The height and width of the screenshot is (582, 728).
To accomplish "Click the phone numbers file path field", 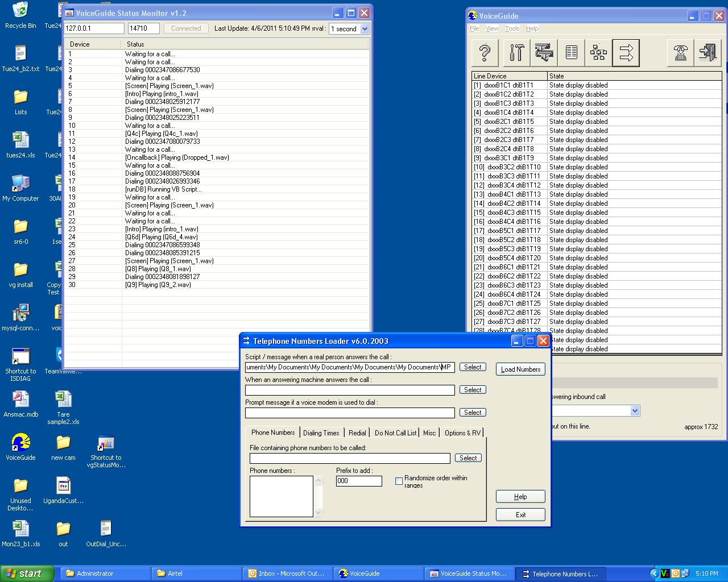I will (x=350, y=458).
